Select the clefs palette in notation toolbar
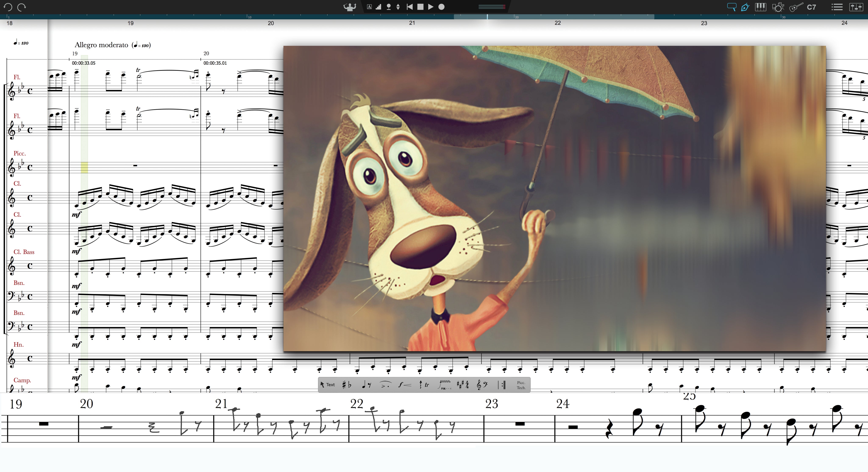 point(482,385)
